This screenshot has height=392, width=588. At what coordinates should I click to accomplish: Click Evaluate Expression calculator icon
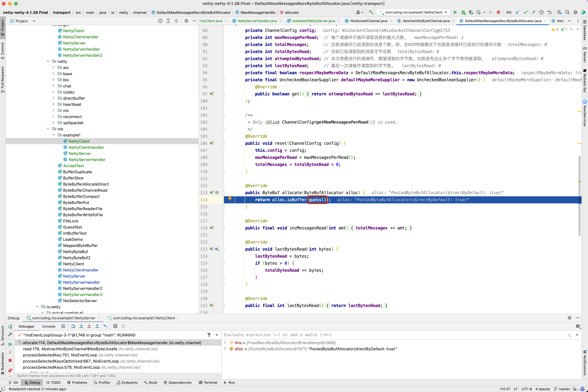click(x=115, y=326)
